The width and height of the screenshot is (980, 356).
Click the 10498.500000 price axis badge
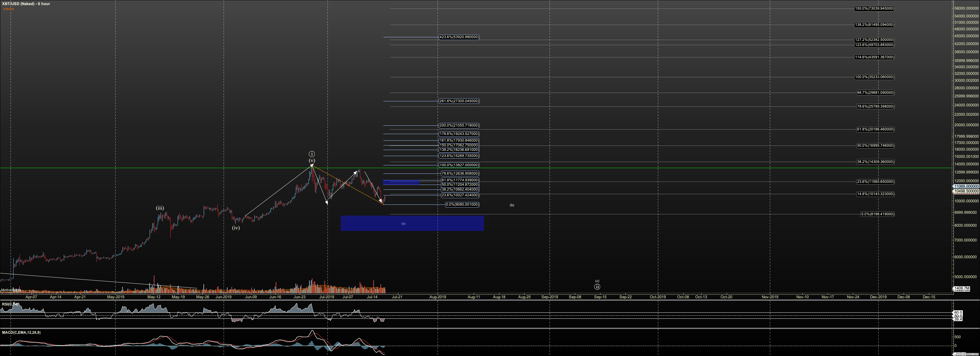coord(966,192)
